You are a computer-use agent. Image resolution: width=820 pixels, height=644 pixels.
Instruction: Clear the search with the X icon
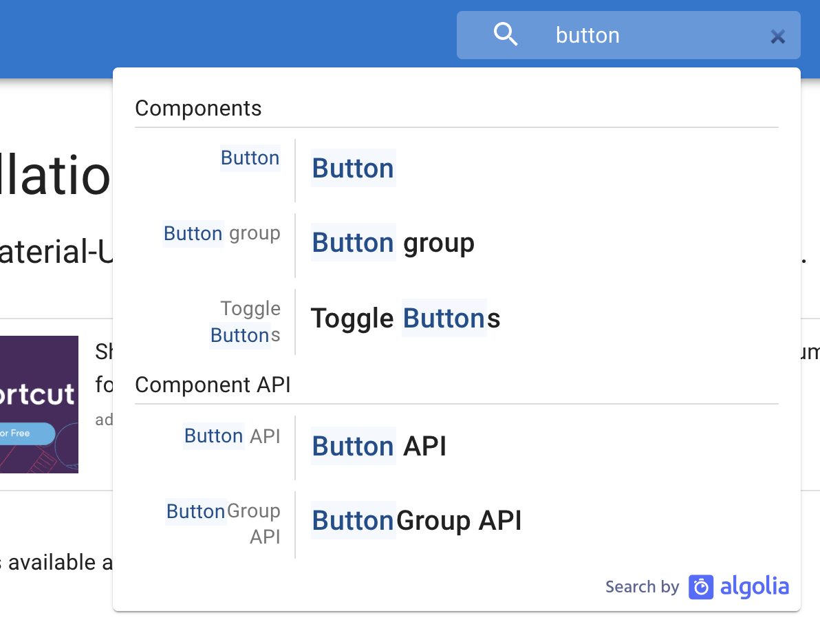(x=777, y=36)
